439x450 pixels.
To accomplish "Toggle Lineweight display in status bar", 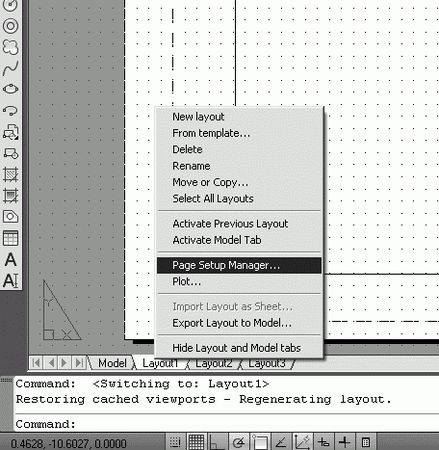I will tap(344, 442).
